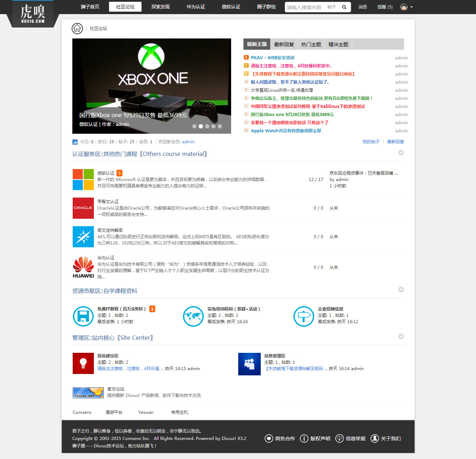The width and height of the screenshot is (476, 459).
Task: Open the user account dropdown arrow
Action: (x=411, y=7)
